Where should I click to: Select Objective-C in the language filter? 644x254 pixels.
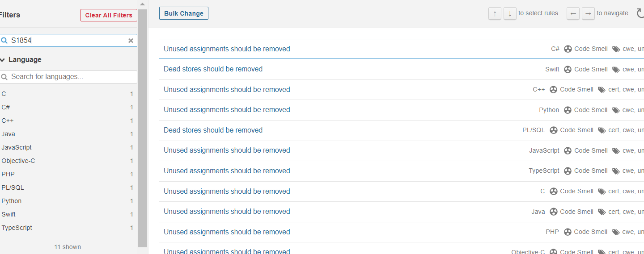point(18,161)
